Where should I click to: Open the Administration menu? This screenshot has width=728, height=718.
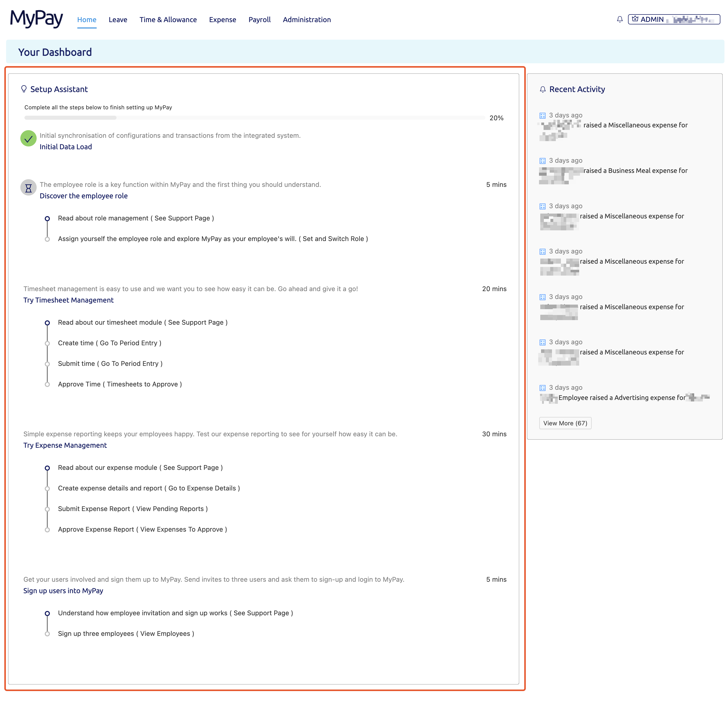(307, 20)
